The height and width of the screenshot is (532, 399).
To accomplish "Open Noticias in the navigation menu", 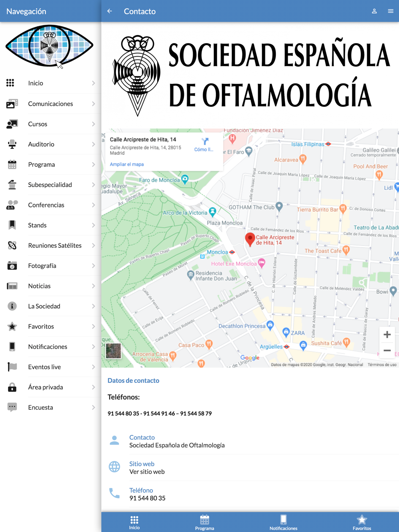I will click(x=51, y=286).
